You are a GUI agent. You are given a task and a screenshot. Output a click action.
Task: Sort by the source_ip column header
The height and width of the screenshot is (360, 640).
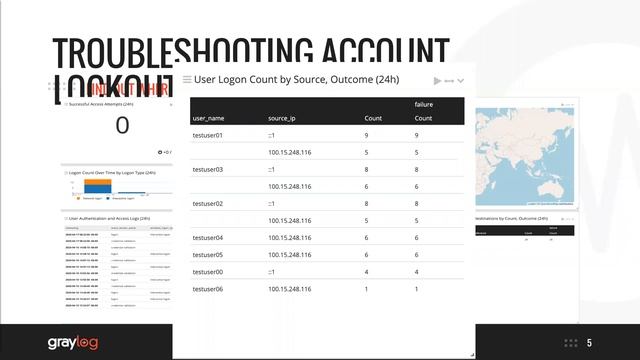coord(282,118)
